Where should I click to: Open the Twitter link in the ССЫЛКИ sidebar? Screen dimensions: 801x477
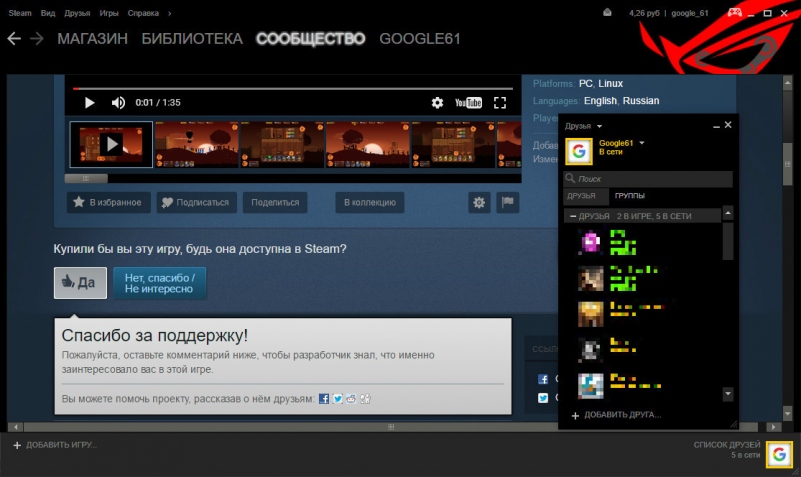543,398
